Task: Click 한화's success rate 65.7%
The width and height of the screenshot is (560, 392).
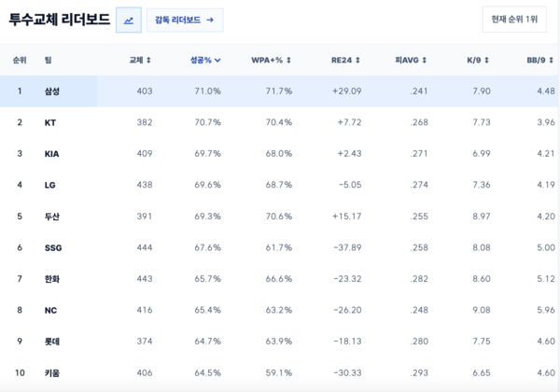Action: point(207,278)
